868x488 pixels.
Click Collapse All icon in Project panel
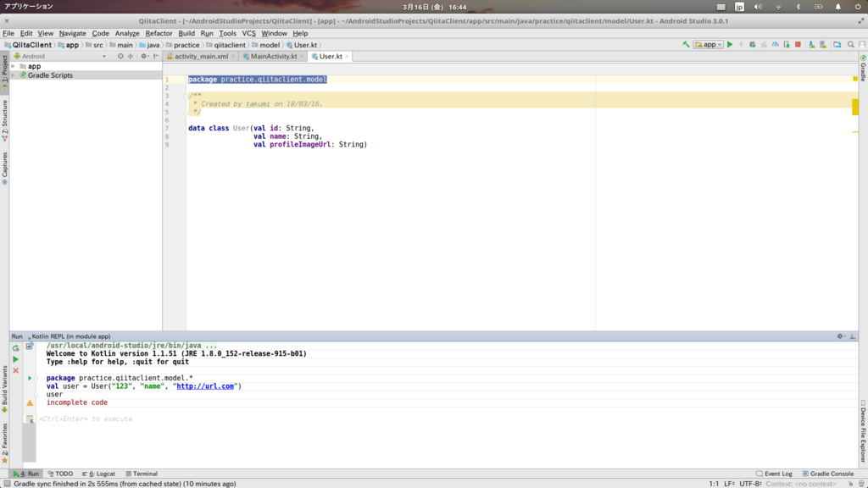point(131,56)
